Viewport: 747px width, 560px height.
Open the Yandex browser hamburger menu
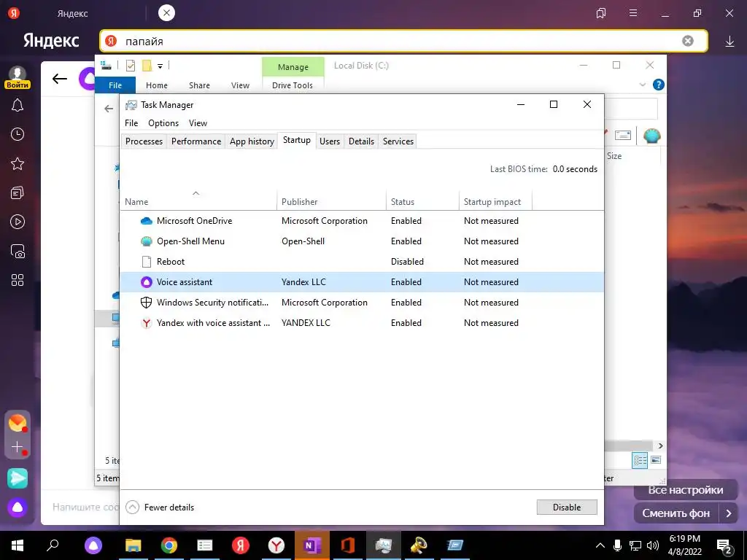(x=633, y=13)
